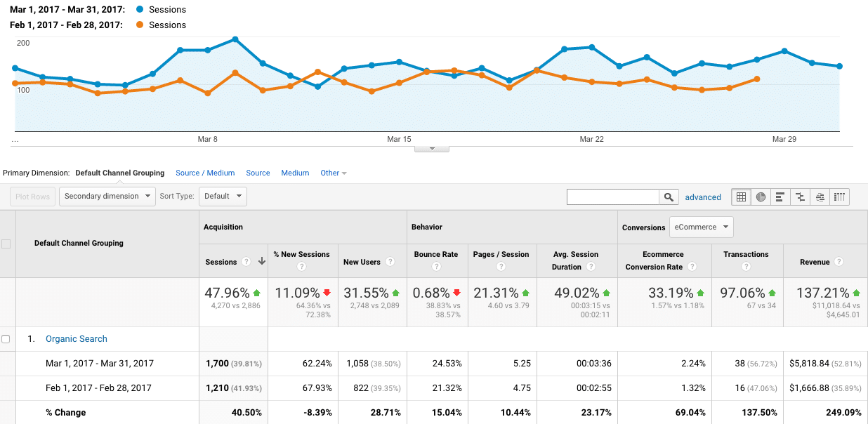
Task: Select Default Channel Grouping primary dimension
Action: (120, 173)
